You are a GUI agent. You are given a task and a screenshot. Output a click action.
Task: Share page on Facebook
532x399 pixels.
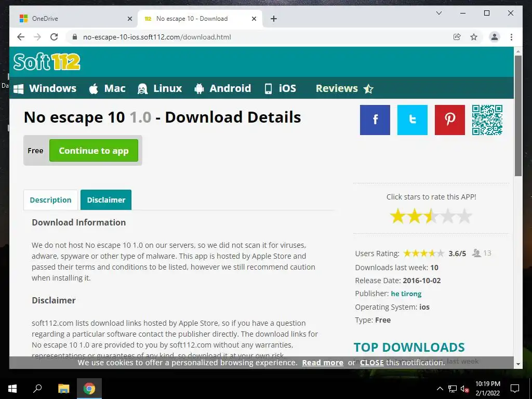[x=375, y=120]
